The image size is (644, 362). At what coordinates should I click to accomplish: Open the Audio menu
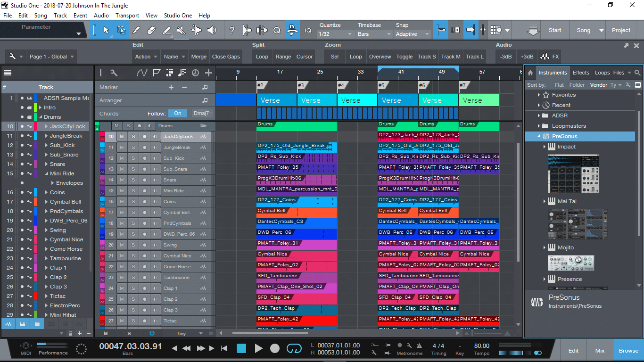click(x=101, y=16)
